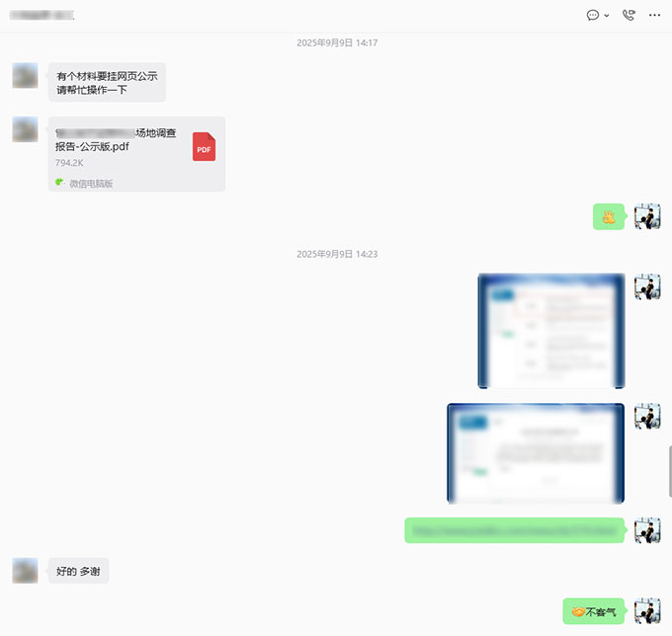Viewport: 672px width, 636px height.
Task: Open the red PDF file icon
Action: (204, 146)
